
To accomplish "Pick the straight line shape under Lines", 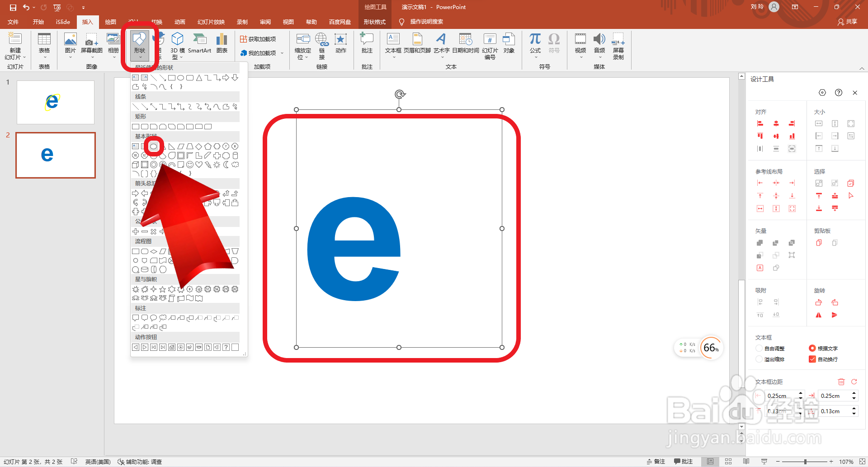I will [136, 107].
